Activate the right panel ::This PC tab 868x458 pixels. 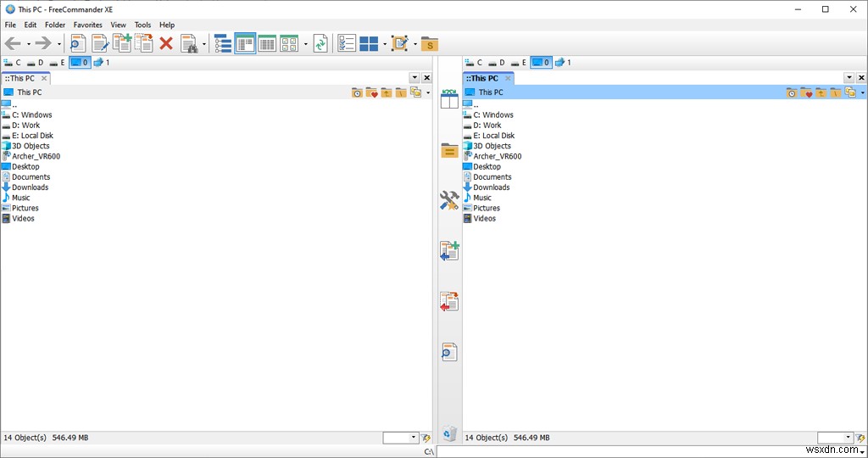click(482, 78)
